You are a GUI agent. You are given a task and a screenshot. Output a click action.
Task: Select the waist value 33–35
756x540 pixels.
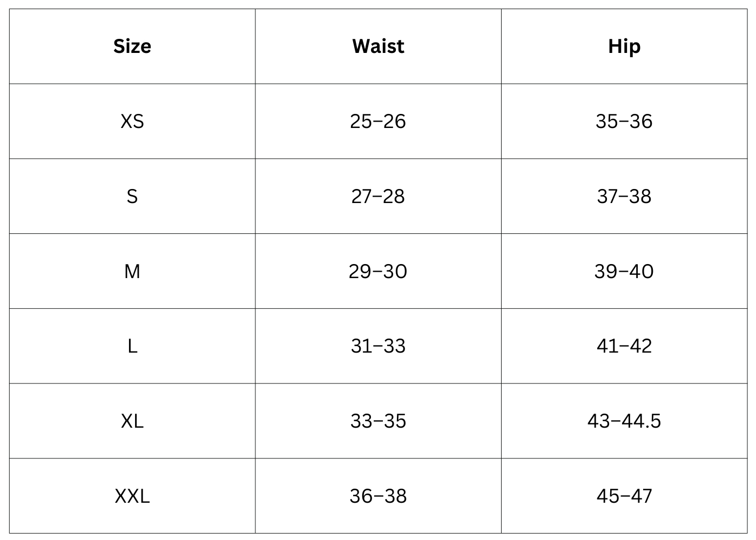(x=378, y=421)
